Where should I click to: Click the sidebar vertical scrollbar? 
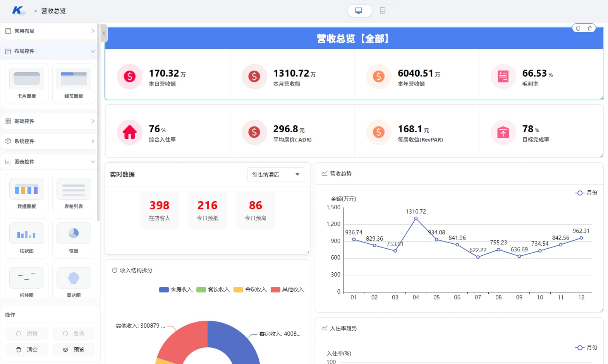point(98,123)
